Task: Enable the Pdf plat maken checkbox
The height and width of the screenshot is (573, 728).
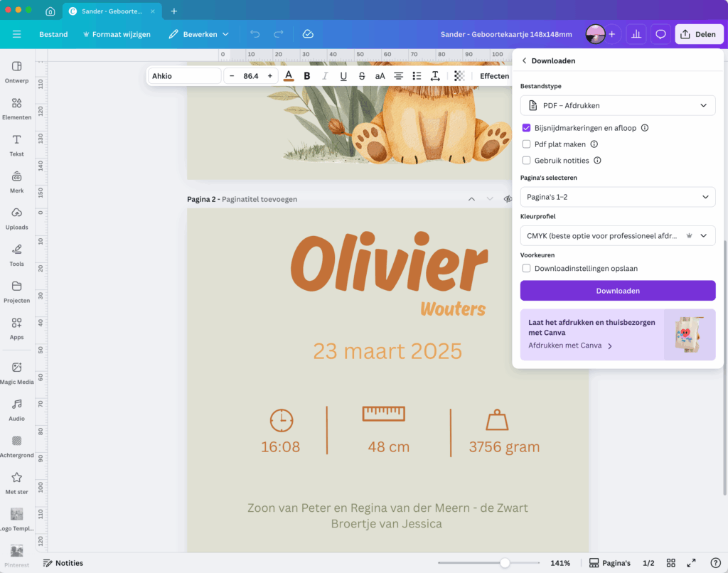Action: click(526, 144)
